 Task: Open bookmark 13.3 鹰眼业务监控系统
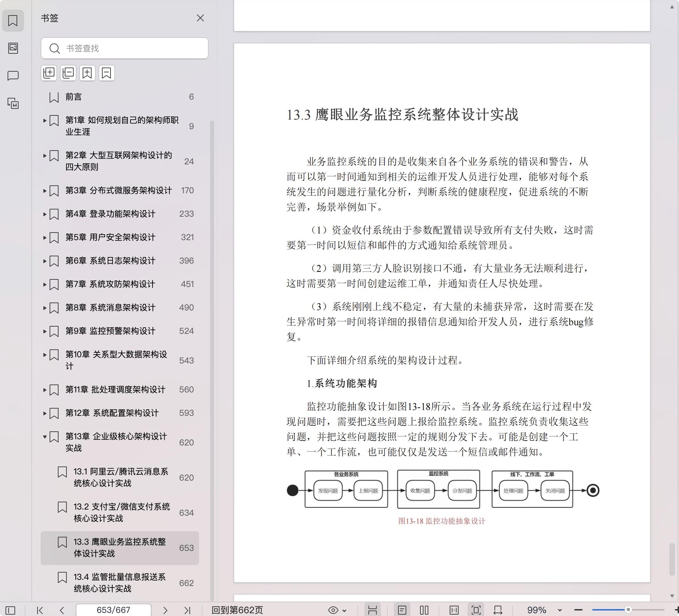pos(119,548)
